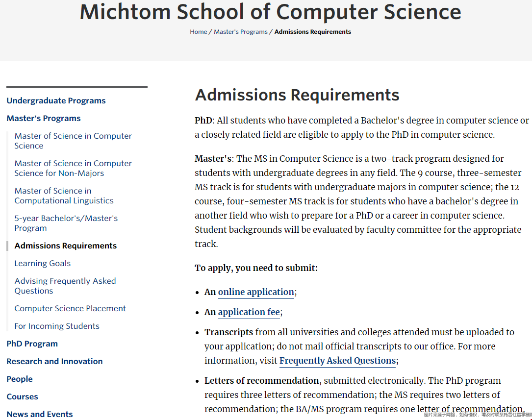Select Admissions Requirements sidebar item
Screen dimensions: 532x420
pyautogui.click(x=66, y=246)
